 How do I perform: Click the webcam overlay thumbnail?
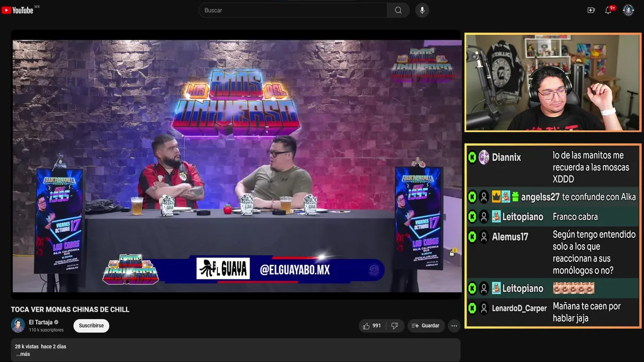point(552,82)
